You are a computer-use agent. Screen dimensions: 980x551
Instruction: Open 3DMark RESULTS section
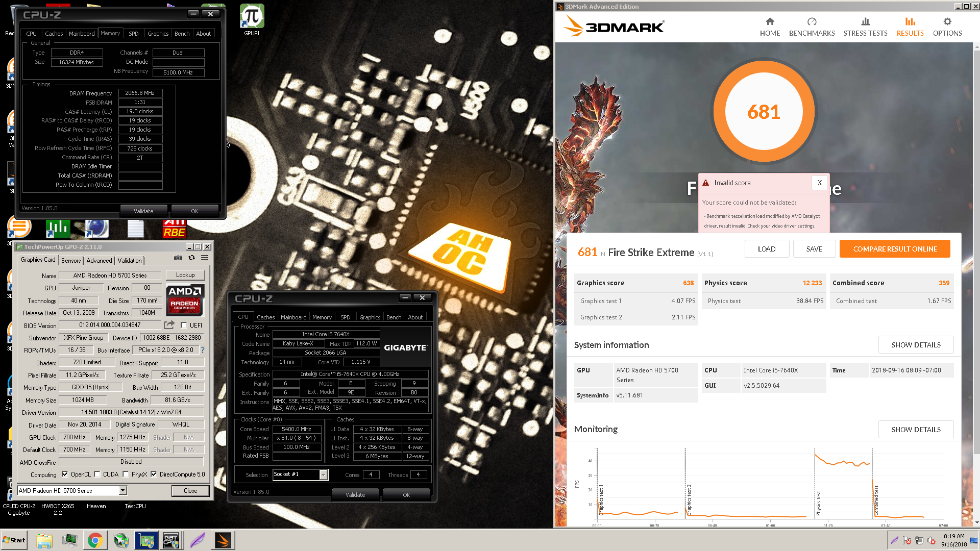coord(910,27)
